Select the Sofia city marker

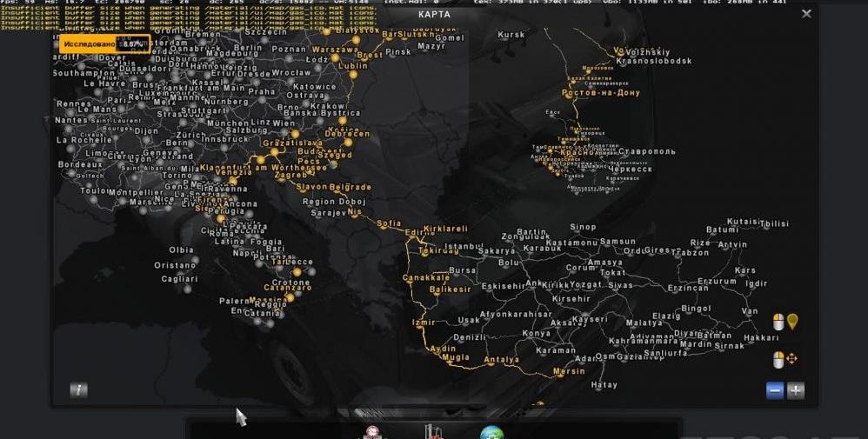[x=389, y=223]
